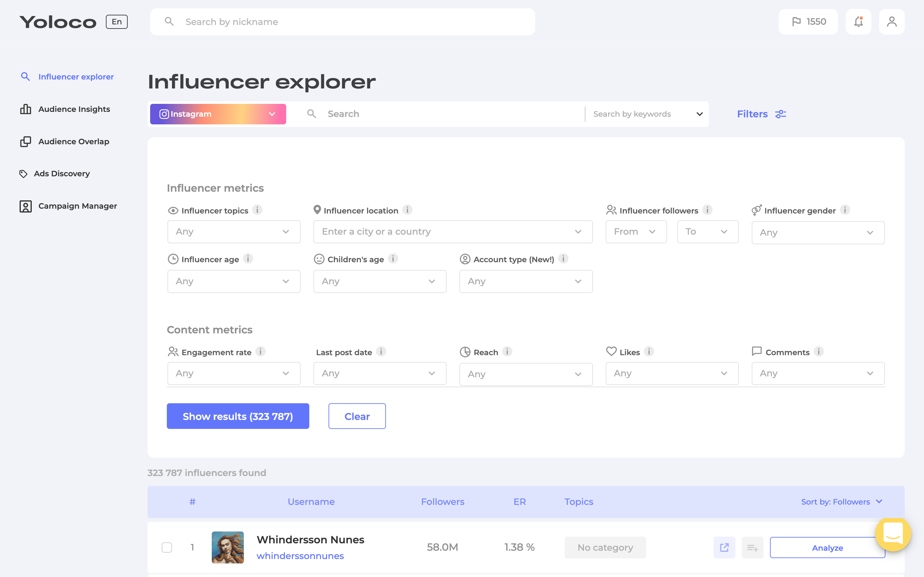The height and width of the screenshot is (577, 924).
Task: Open the Filters panel
Action: 761,114
